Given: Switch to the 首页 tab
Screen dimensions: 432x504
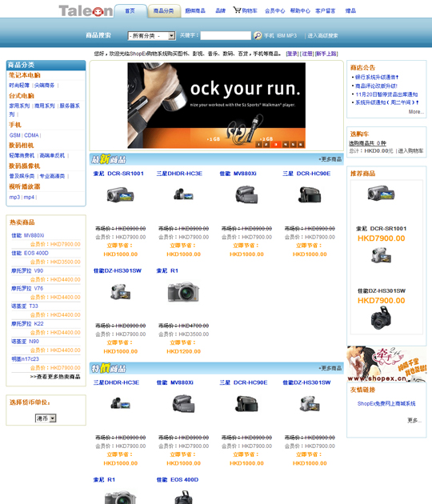Looking at the screenshot, I should coord(130,11).
